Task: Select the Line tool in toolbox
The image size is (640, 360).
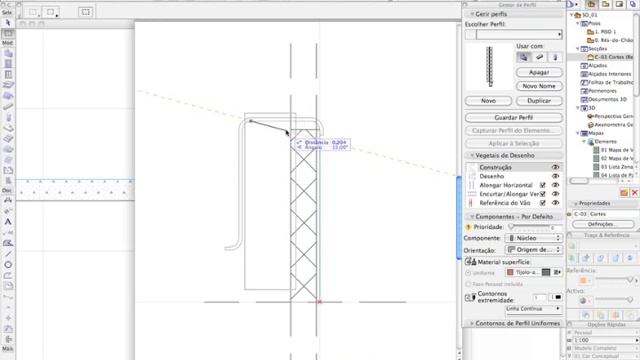Action: (8, 254)
